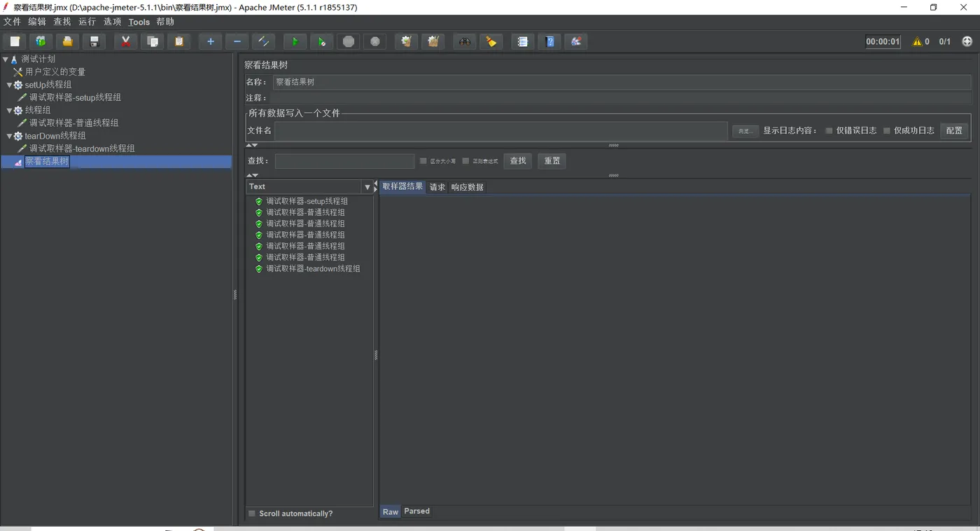980x531 pixels.
Task: Open the Function Helper dialog icon
Action: pyautogui.click(x=522, y=41)
